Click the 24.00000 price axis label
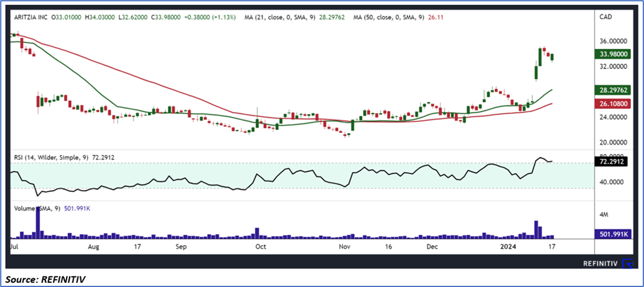The image size is (644, 287). 612,117
